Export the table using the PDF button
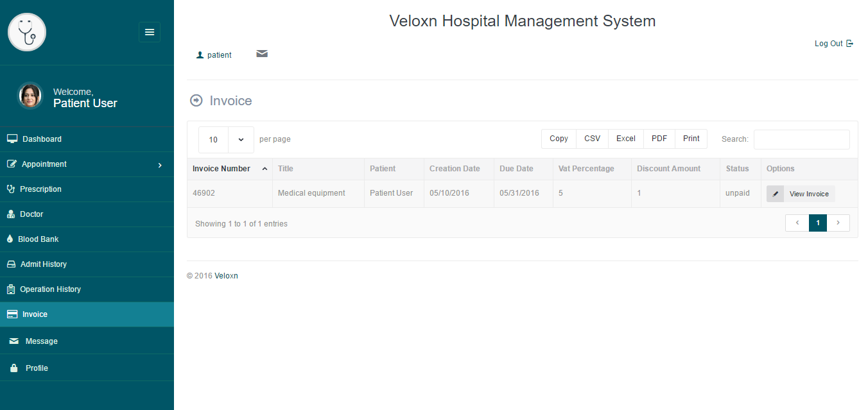 click(x=659, y=139)
